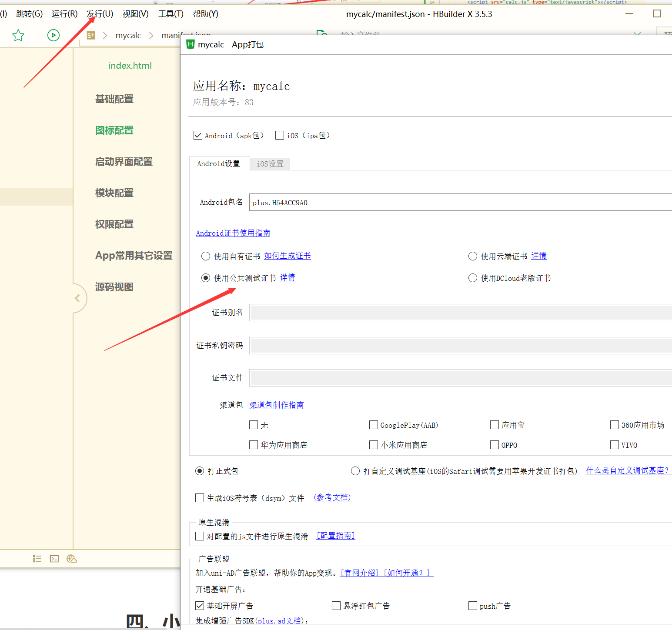The image size is (672, 630).
Task: Select 使用公共测试证书 radio button
Action: coord(206,278)
